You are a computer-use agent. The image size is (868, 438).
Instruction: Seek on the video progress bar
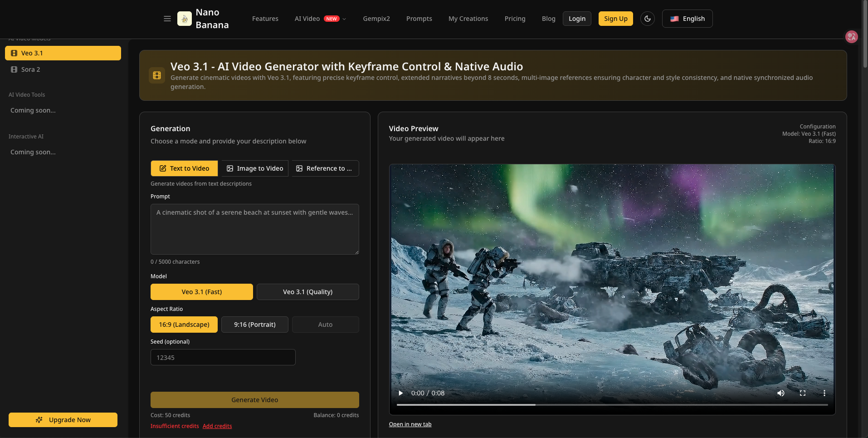coord(612,404)
